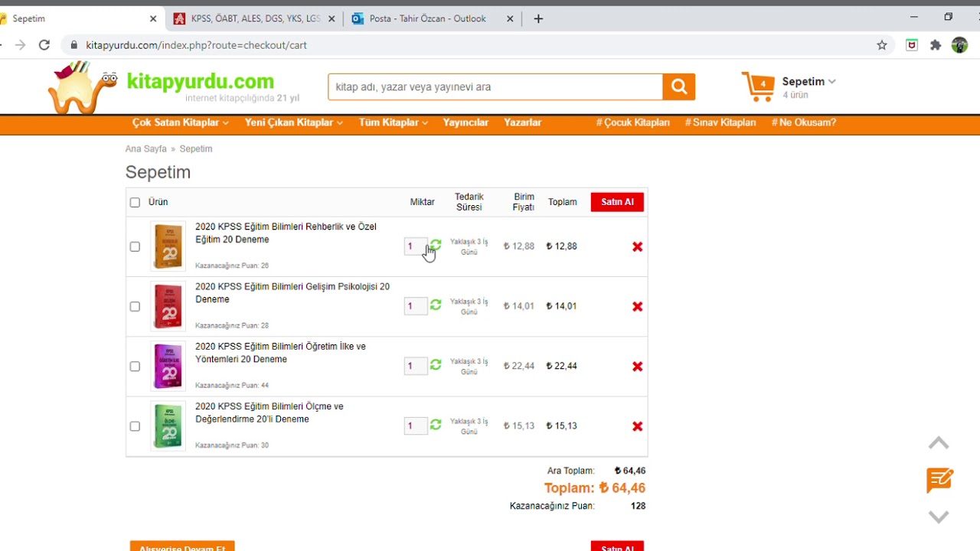Click the green Ölçme ve Değerlendirme cover thumbnail

click(168, 425)
